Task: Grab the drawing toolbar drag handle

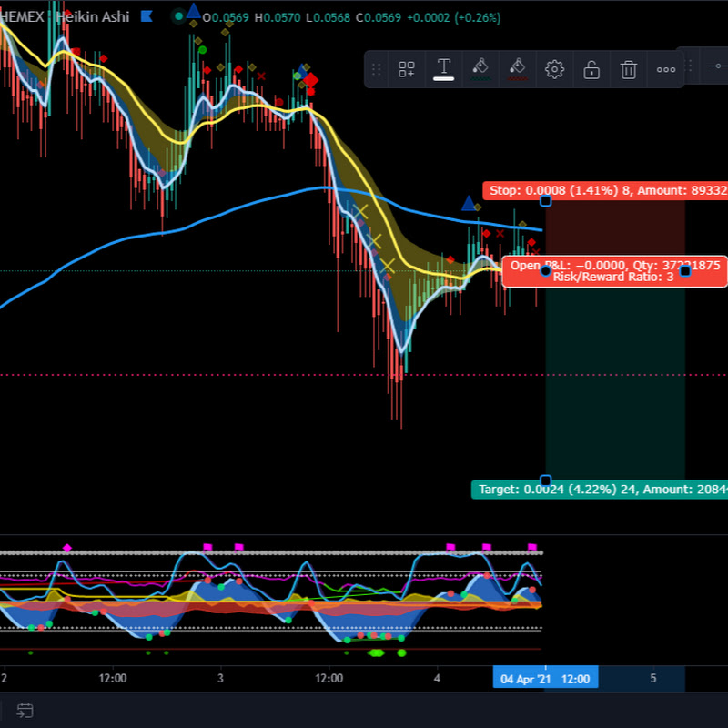Action: pos(377,69)
